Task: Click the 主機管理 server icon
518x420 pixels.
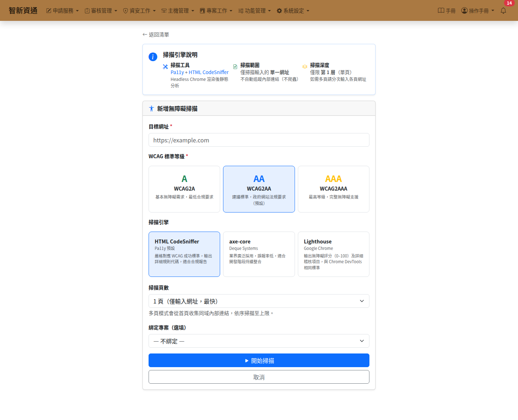Action: click(x=164, y=11)
